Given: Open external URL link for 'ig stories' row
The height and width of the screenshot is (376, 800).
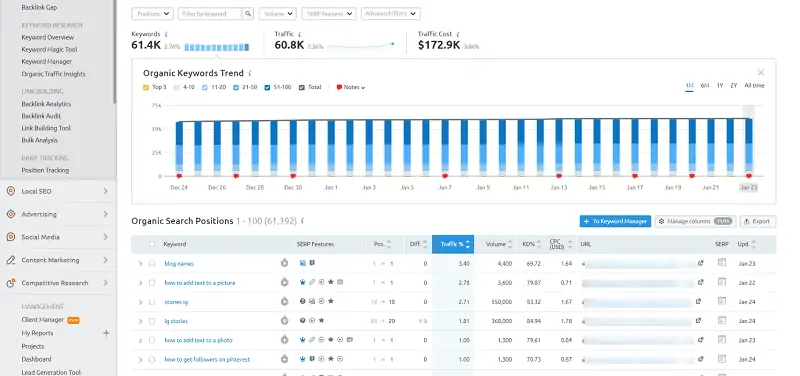Looking at the screenshot, I should 698,321.
